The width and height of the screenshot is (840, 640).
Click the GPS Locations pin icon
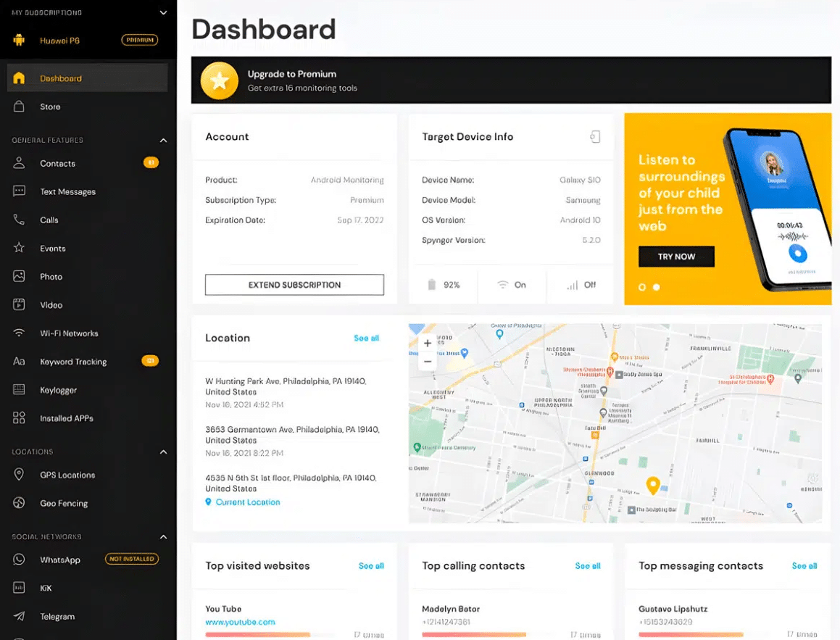[x=19, y=474]
